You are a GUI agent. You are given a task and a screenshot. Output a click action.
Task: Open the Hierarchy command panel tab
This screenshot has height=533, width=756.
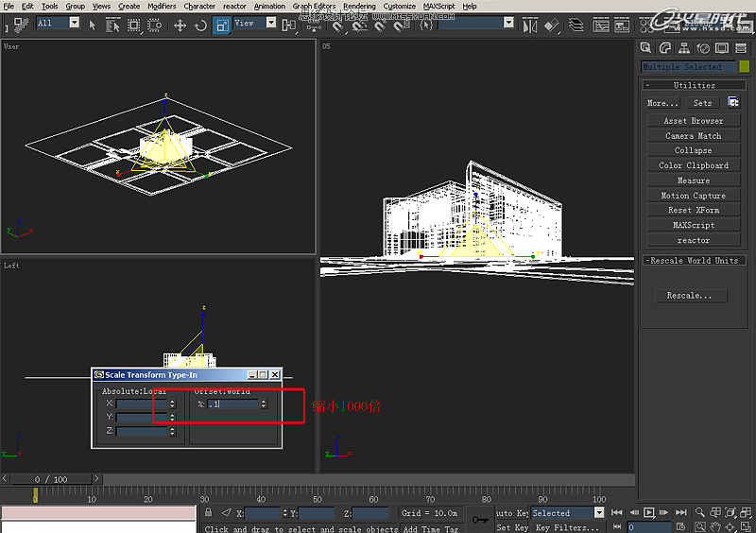(682, 47)
